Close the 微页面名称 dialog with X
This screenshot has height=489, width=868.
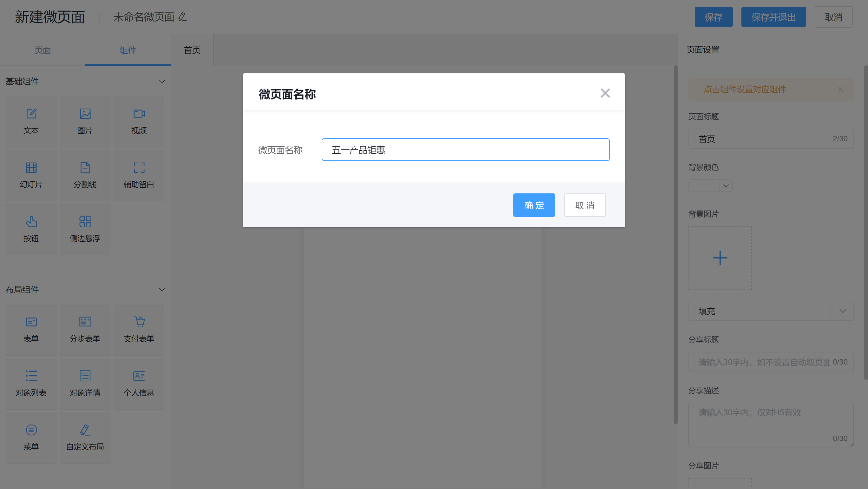[x=605, y=93]
